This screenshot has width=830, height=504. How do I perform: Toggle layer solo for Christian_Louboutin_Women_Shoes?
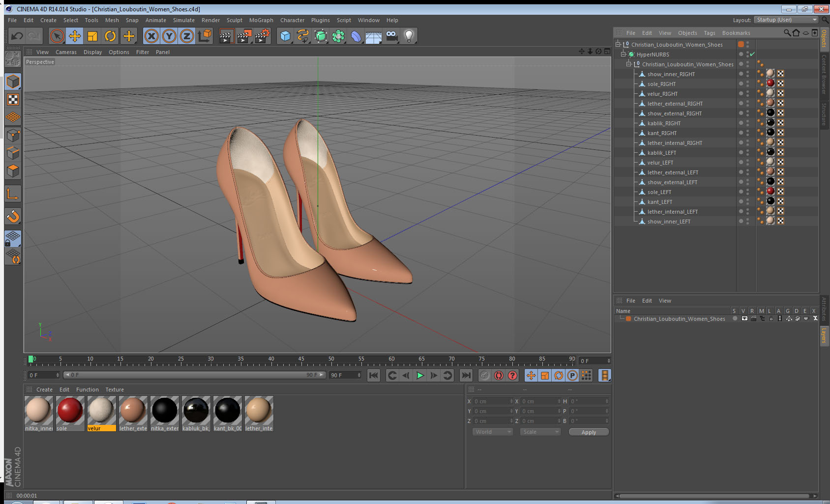pyautogui.click(x=735, y=318)
